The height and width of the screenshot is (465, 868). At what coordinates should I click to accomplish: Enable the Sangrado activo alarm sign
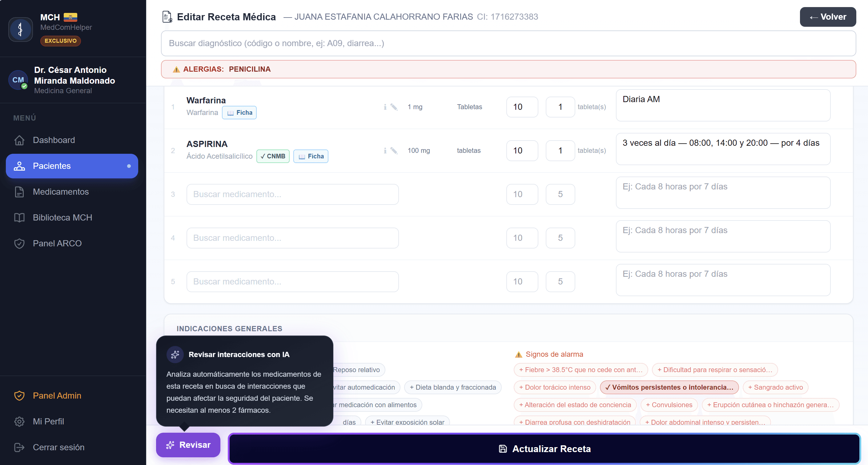[775, 387]
